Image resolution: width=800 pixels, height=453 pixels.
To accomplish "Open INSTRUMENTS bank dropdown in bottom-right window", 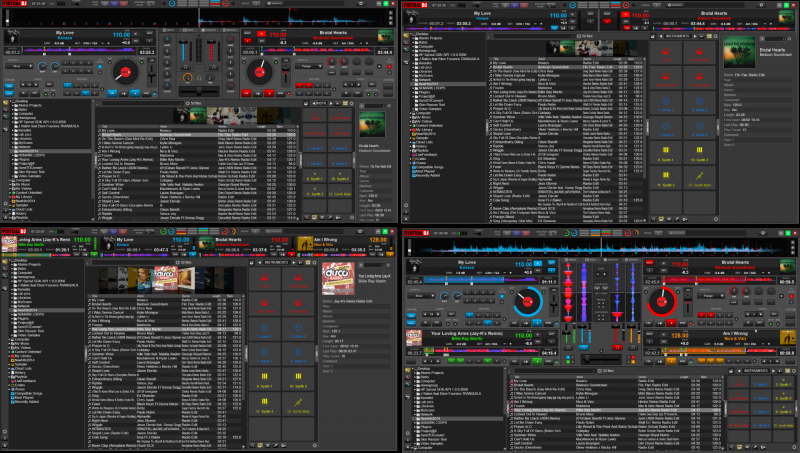I will 755,371.
